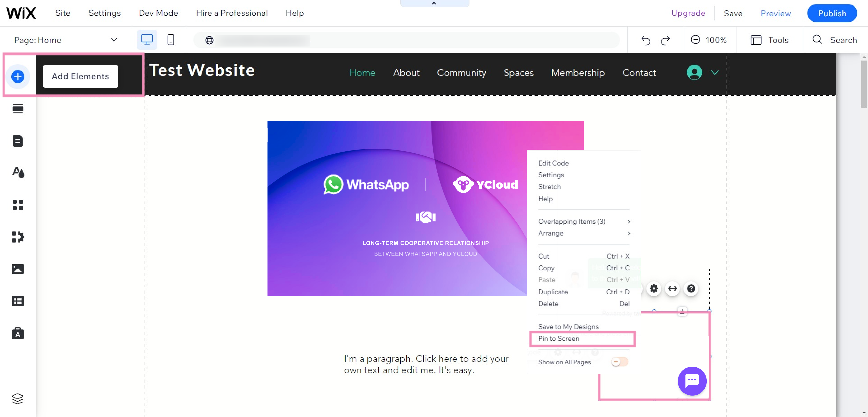868x417 pixels.
Task: Click the stretch double-arrow icon
Action: [x=672, y=288]
